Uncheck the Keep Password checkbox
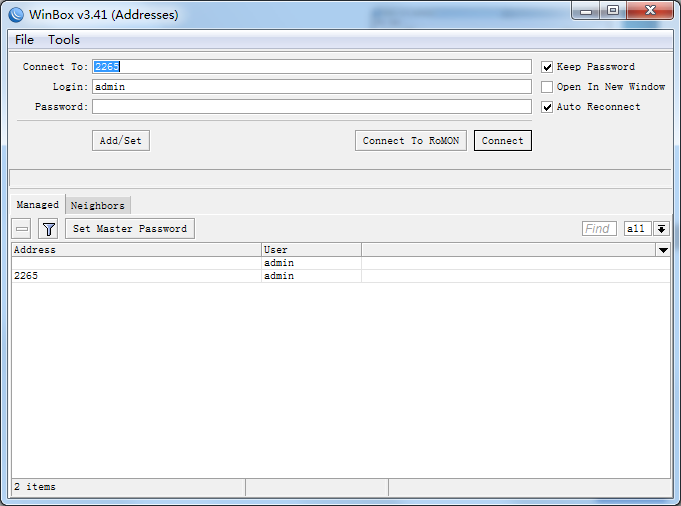 click(x=547, y=67)
